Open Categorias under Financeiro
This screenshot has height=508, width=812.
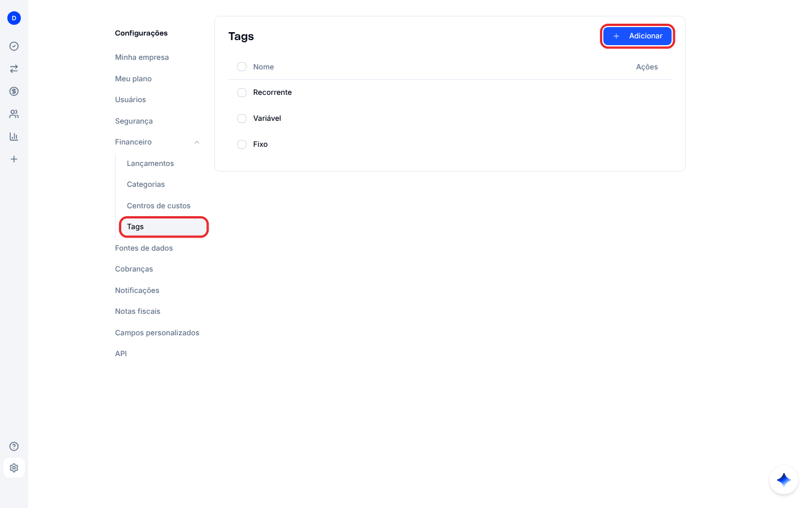(x=146, y=185)
